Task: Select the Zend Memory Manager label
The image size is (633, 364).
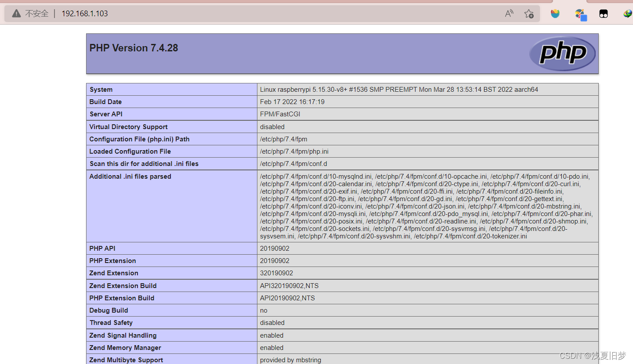Action: (x=125, y=348)
